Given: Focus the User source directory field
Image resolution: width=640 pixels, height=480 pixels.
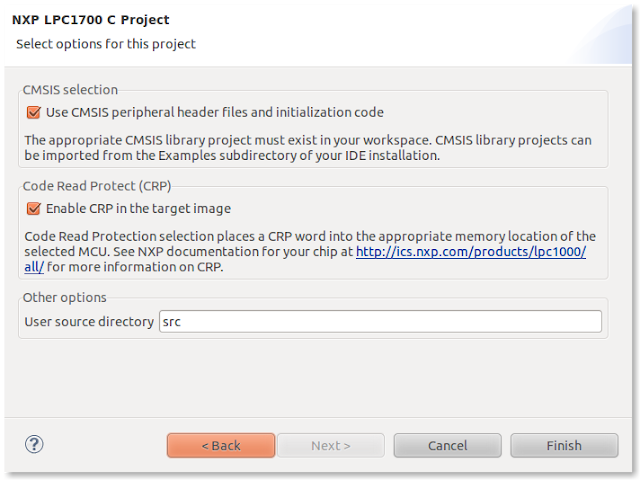Looking at the screenshot, I should (x=380, y=322).
